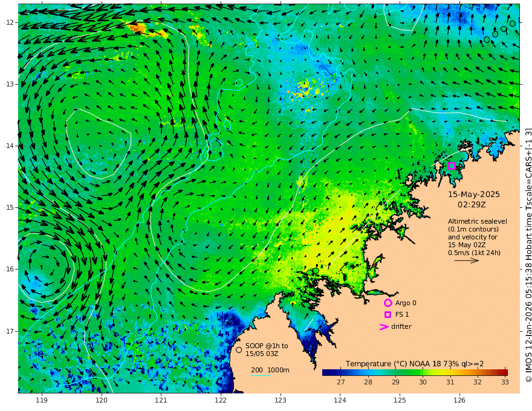The image size is (532, 411).
Task: Click the dark red end of the colorbar
Action: coord(504,372)
